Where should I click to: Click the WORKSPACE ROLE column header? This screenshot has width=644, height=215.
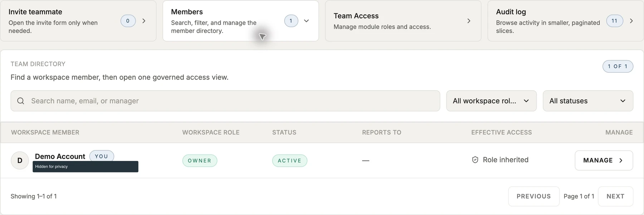211,132
